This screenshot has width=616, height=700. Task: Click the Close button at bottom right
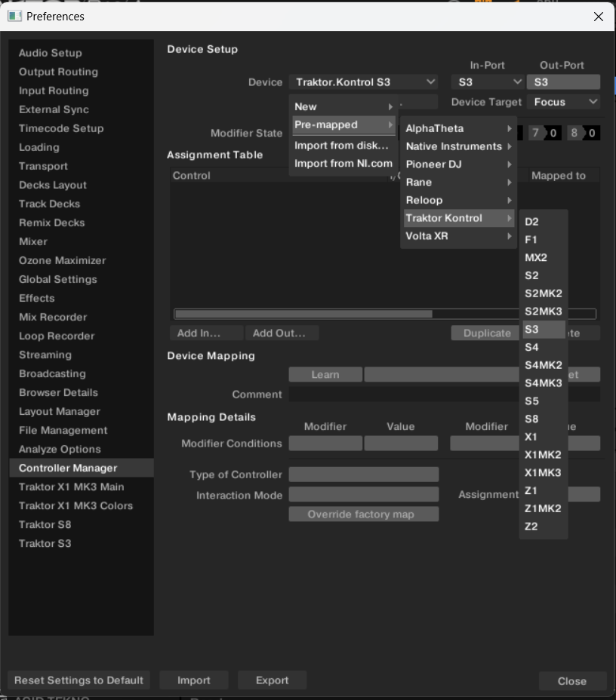pyautogui.click(x=572, y=681)
